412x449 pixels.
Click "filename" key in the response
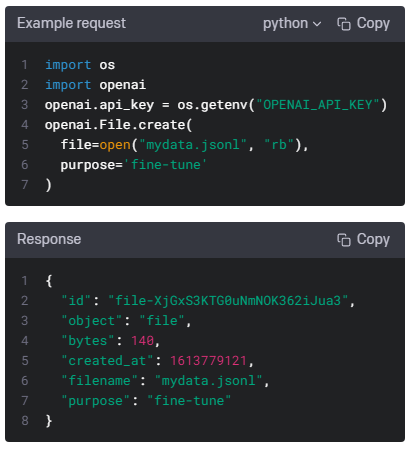(x=99, y=381)
